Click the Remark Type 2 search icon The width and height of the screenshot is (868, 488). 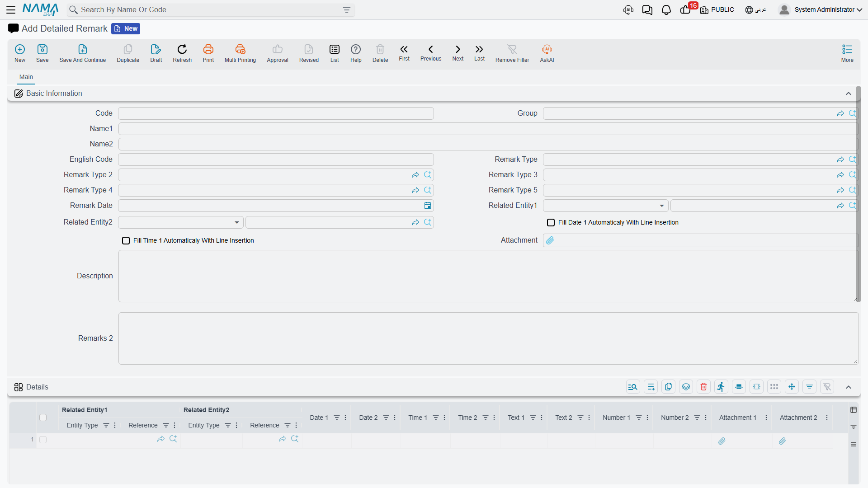pyautogui.click(x=428, y=175)
